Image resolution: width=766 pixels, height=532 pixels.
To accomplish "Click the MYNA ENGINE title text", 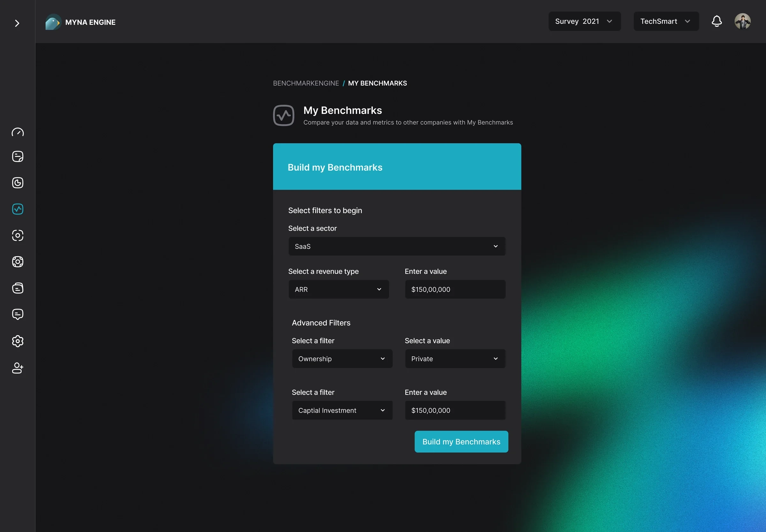I will pyautogui.click(x=90, y=22).
